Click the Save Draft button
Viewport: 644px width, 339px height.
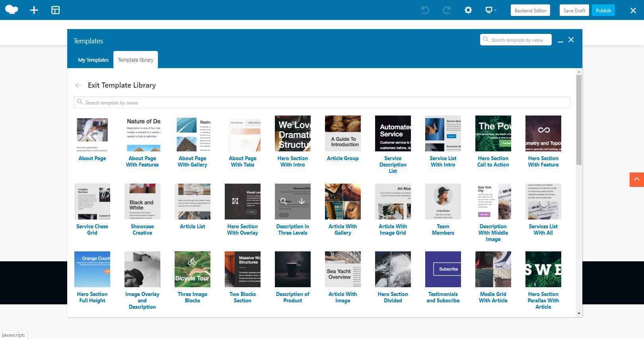point(574,10)
